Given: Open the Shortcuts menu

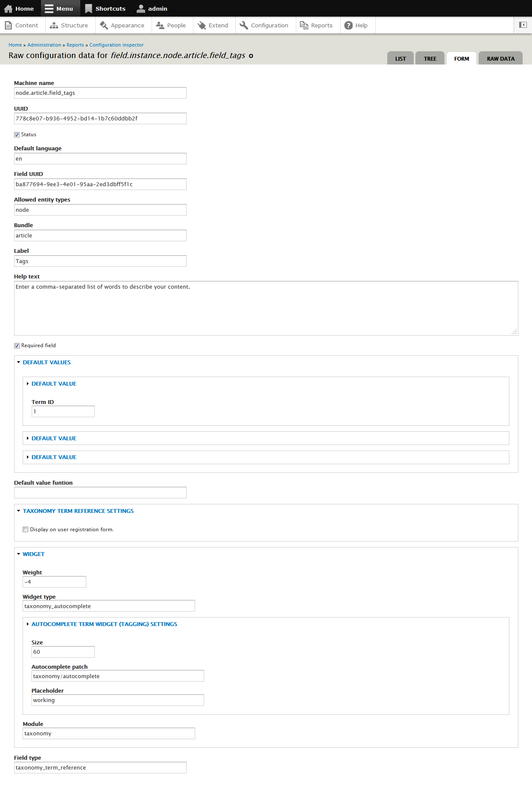Looking at the screenshot, I should (105, 8).
